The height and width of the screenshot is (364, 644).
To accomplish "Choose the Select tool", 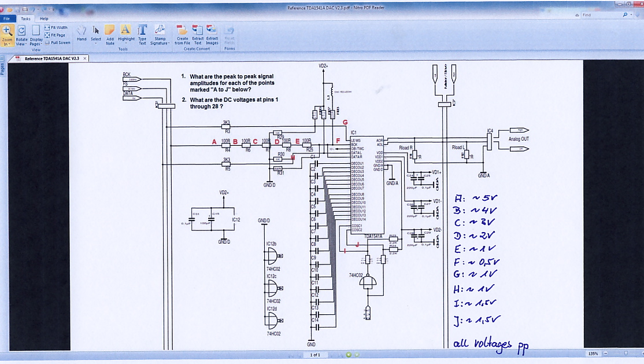I will [x=96, y=35].
